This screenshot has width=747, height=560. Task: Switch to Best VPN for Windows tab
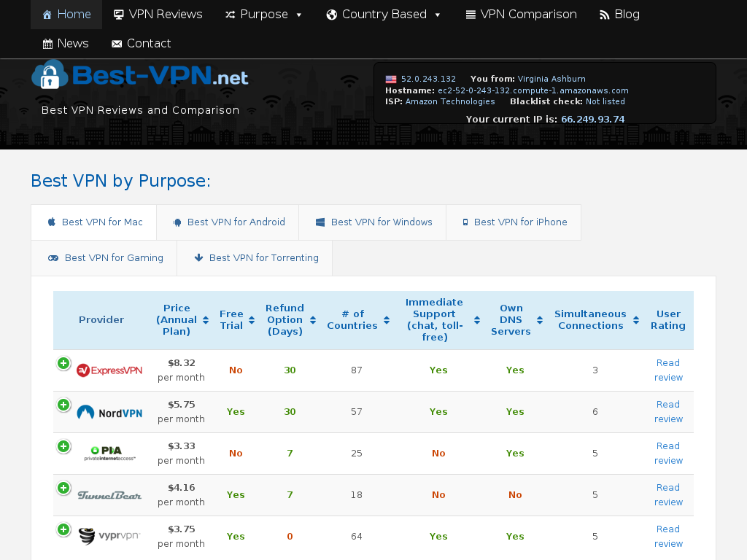(x=373, y=222)
